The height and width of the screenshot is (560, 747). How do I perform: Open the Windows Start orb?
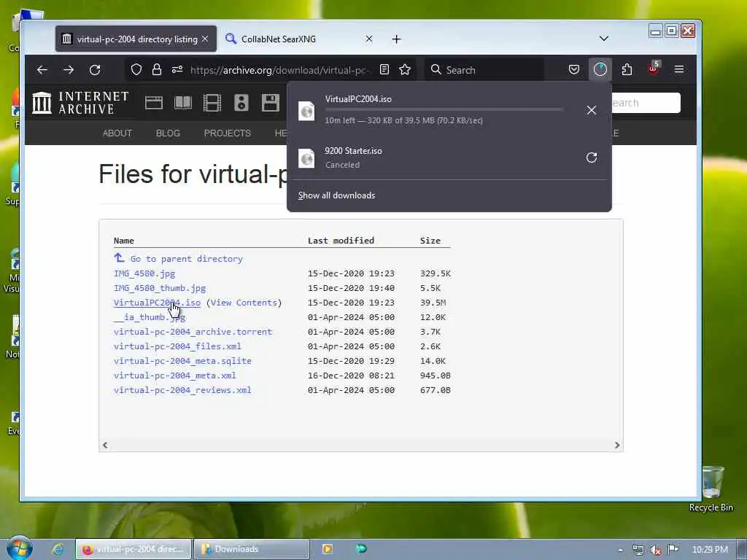click(x=19, y=548)
